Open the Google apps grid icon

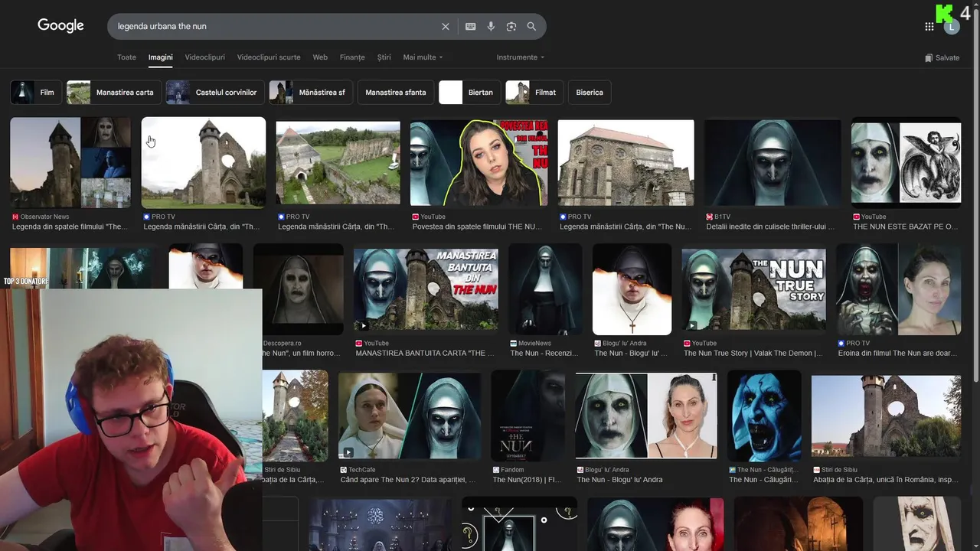click(929, 27)
